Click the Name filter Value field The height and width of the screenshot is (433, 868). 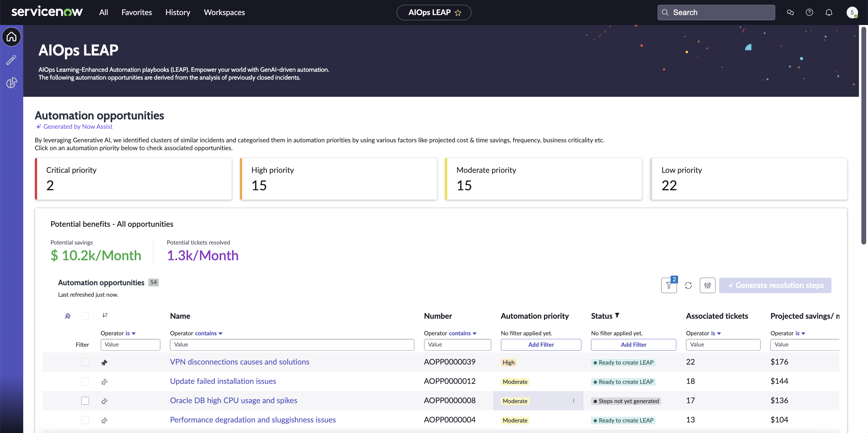pos(292,345)
